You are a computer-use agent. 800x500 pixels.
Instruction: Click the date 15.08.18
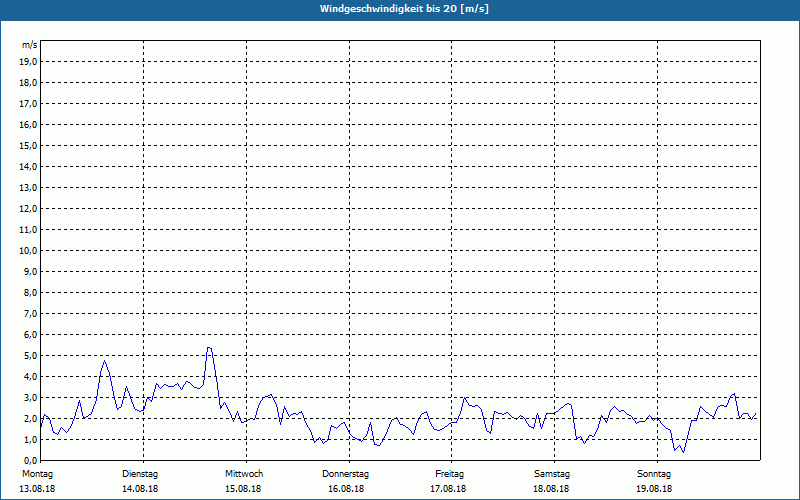[243, 489]
